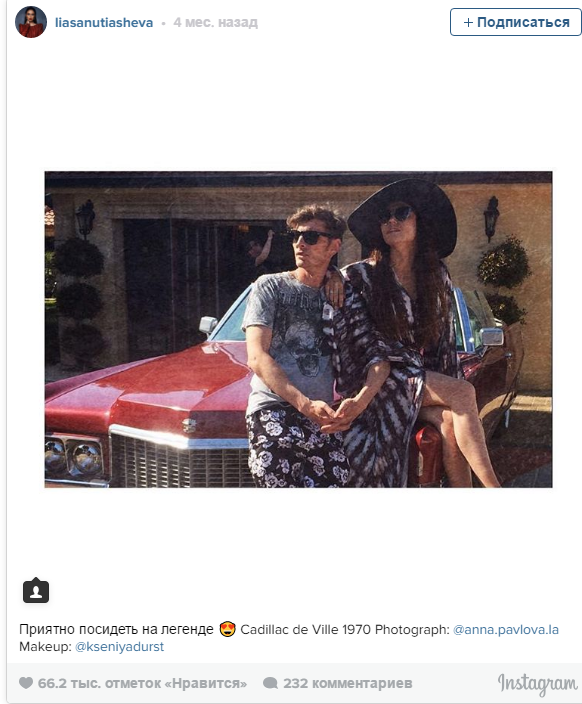Visit the @kseniyadurst profile link

(x=119, y=647)
